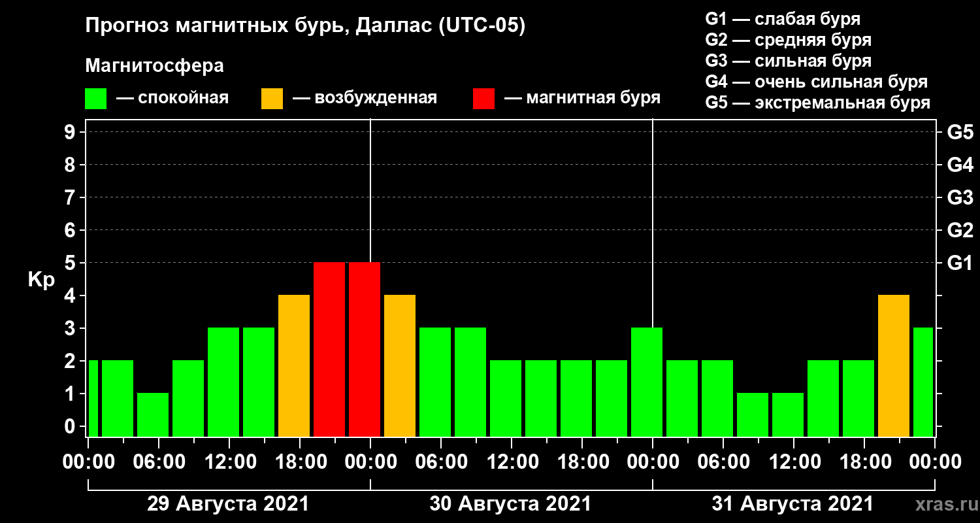Click the «— магнитная буря» legend label
The width and height of the screenshot is (980, 523).
[x=582, y=98]
